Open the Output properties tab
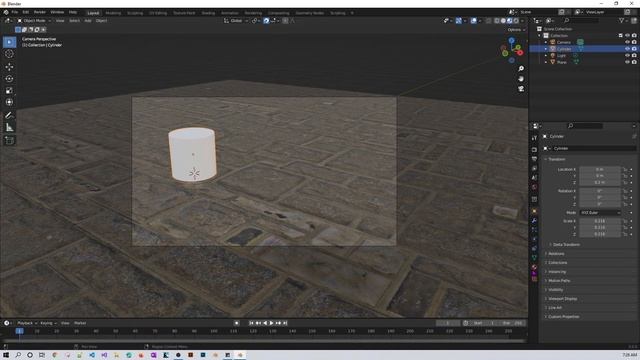This screenshot has width=640, height=360. point(534,159)
